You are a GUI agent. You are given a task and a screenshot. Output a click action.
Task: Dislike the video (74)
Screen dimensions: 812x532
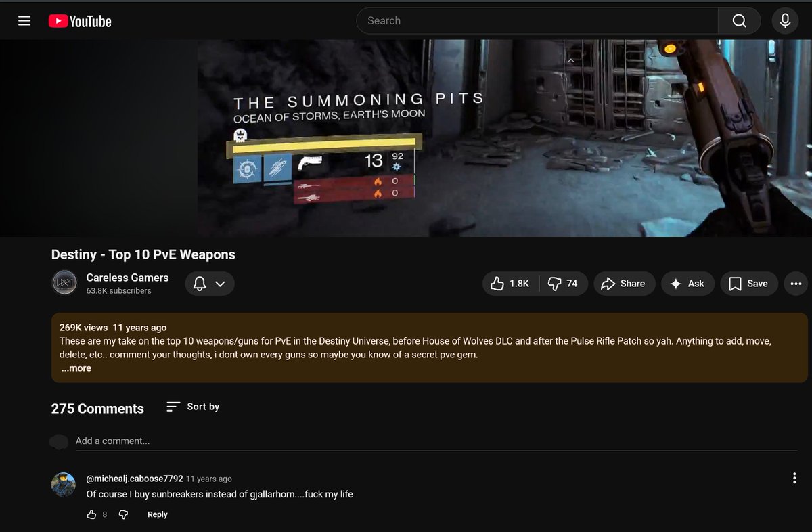pyautogui.click(x=564, y=284)
